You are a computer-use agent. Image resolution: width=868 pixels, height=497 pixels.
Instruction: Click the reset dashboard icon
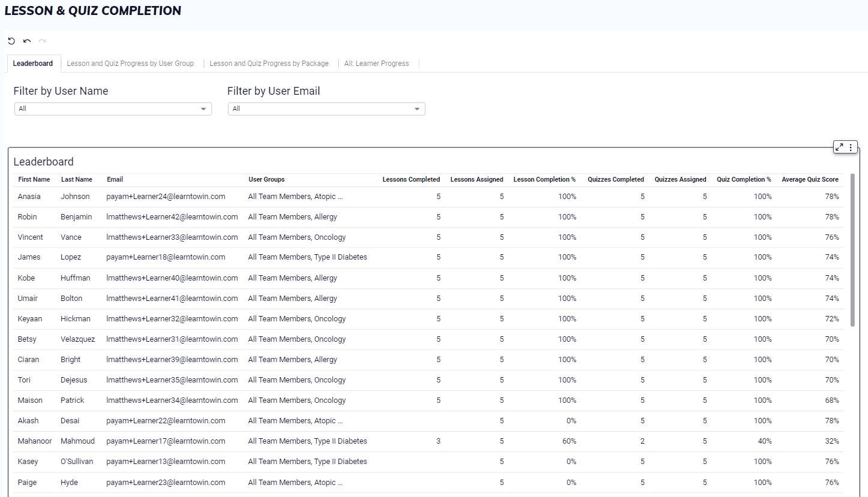tap(11, 41)
